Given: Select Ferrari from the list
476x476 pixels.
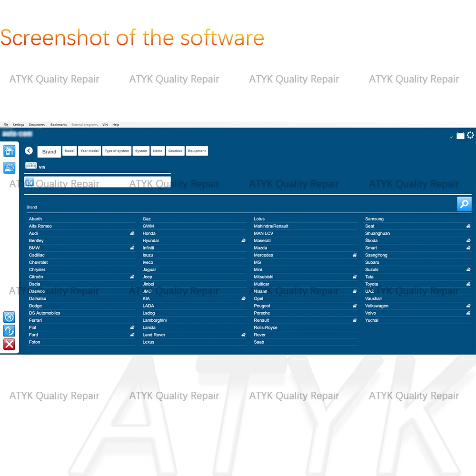Looking at the screenshot, I should [x=81, y=320].
